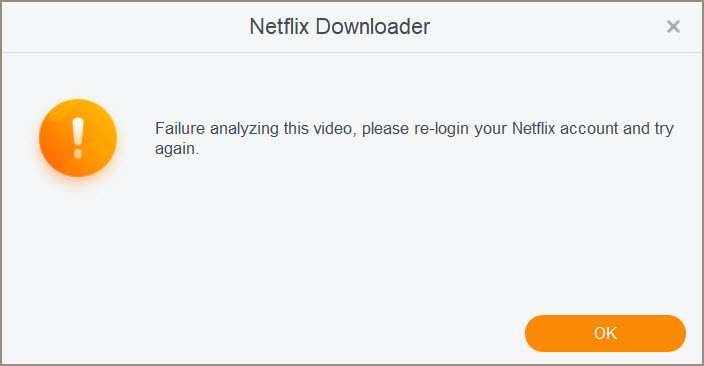Exit the dialog using the corner X
Screen dimensions: 704x366
coord(673,26)
